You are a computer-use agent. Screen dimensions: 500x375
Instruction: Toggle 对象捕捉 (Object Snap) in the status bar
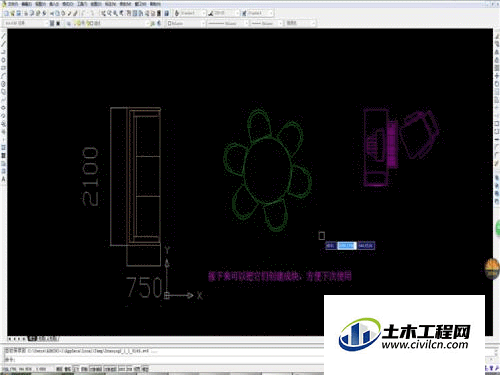point(96,369)
